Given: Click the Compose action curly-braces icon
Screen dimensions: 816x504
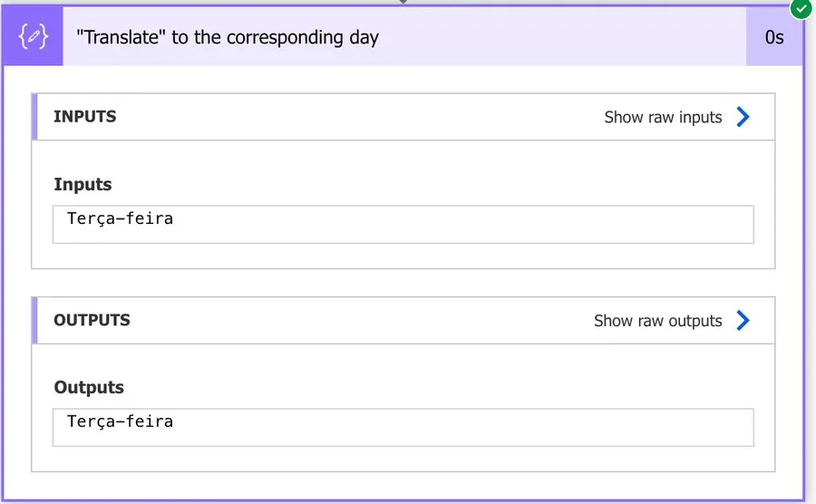Looking at the screenshot, I should [33, 37].
